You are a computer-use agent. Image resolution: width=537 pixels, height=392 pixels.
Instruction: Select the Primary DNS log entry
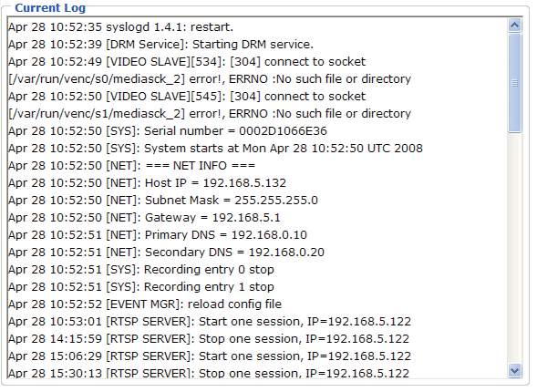click(158, 235)
